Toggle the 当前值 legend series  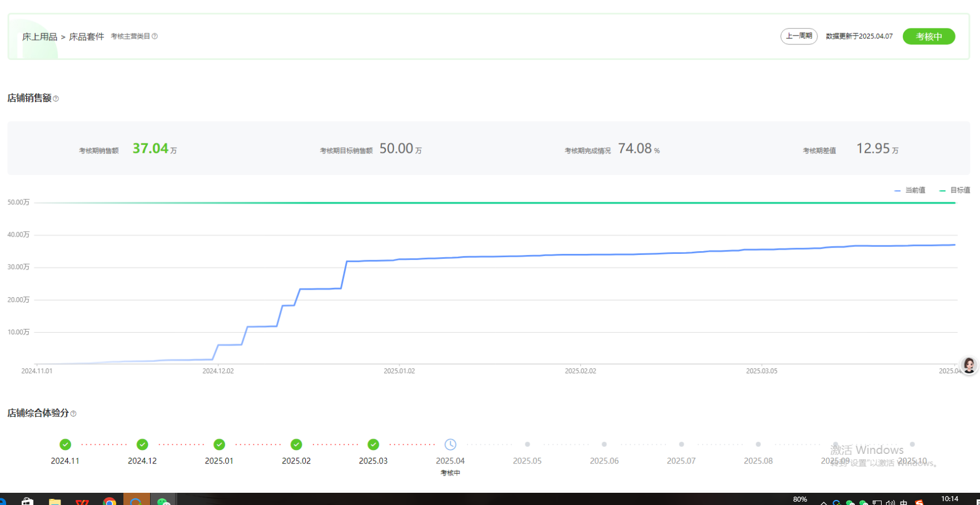(x=910, y=191)
